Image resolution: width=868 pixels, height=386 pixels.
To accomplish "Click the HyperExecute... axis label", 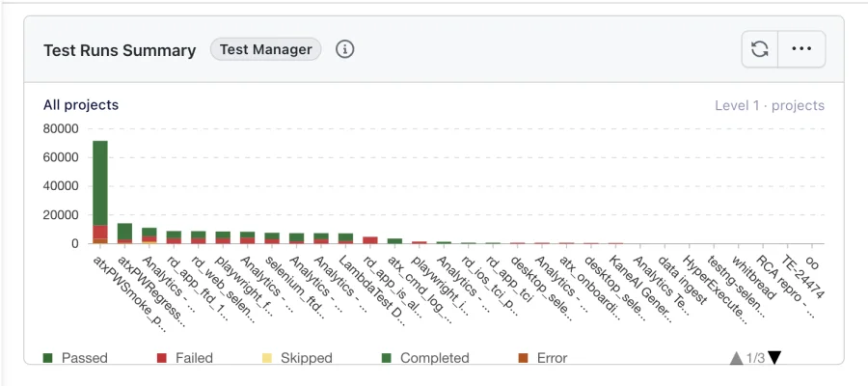I will 716,289.
